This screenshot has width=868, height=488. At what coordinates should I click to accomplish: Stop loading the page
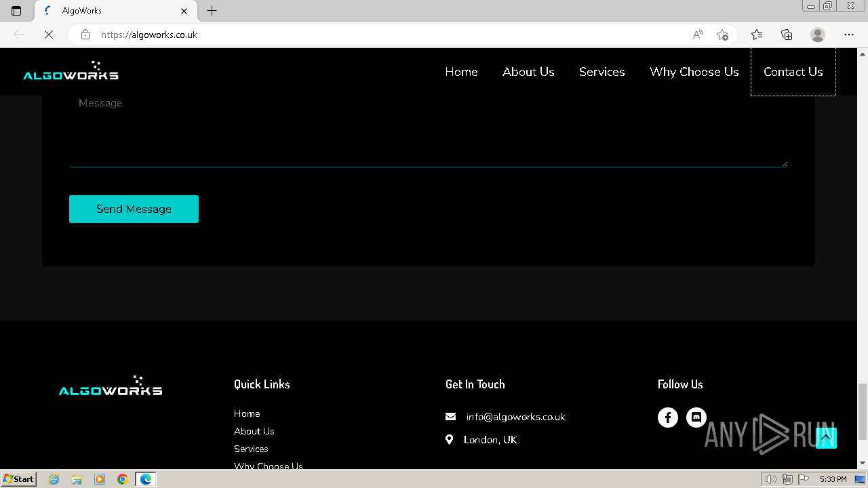tap(49, 35)
